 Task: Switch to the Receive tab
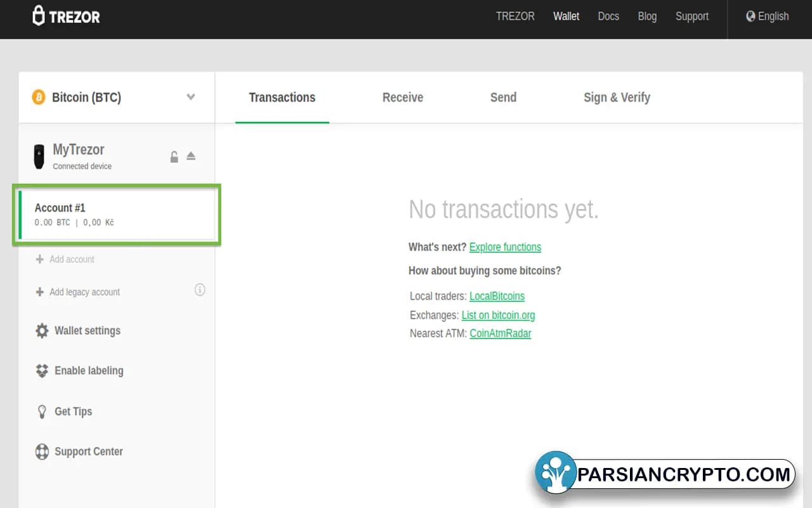pyautogui.click(x=403, y=97)
